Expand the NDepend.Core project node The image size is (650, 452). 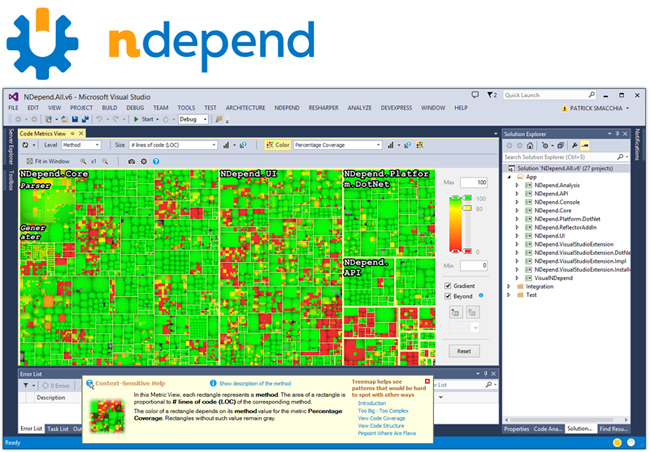[x=517, y=211]
